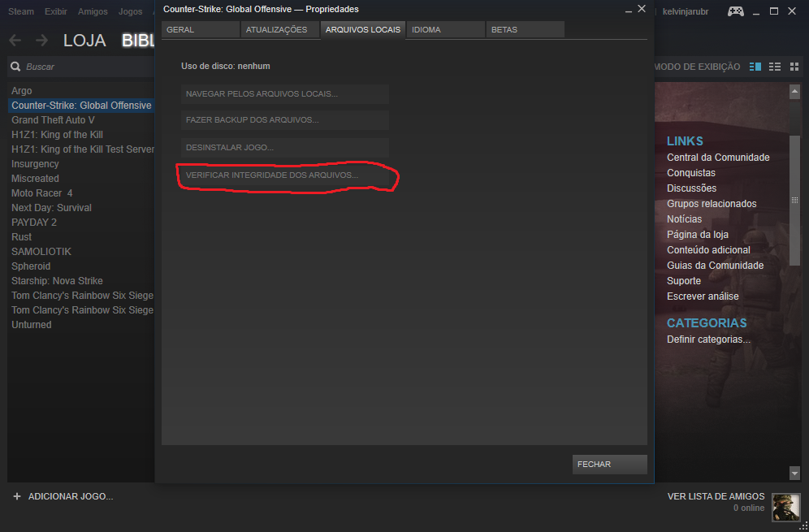Open the GERAL tab

200,30
